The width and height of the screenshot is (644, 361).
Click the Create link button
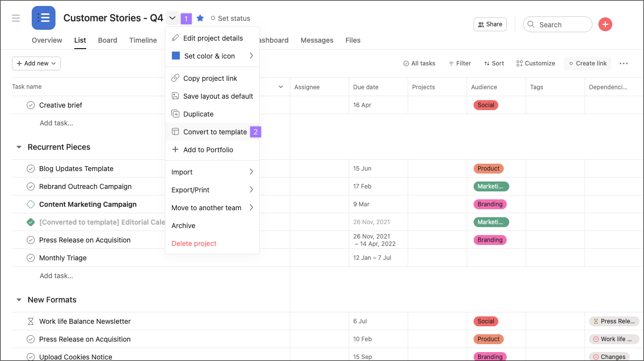pyautogui.click(x=588, y=63)
